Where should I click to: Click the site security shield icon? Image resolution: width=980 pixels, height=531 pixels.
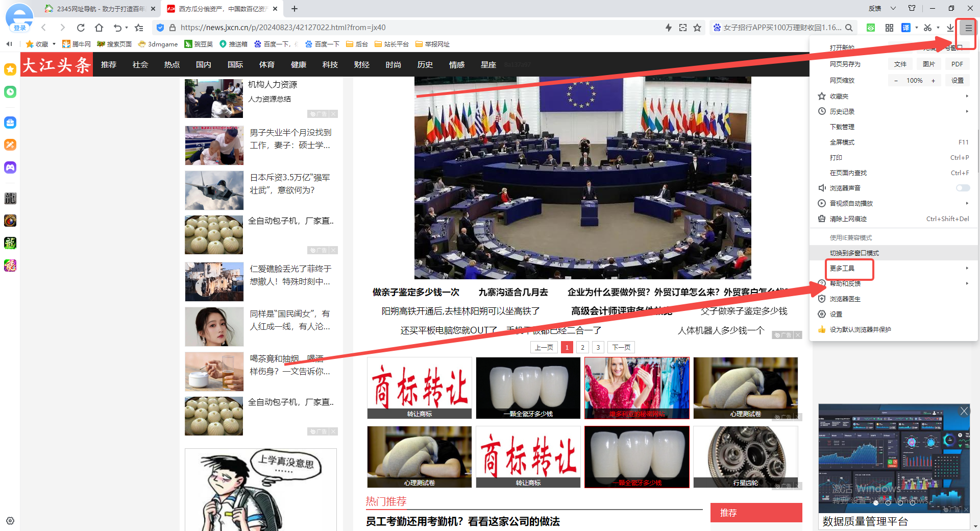point(160,28)
